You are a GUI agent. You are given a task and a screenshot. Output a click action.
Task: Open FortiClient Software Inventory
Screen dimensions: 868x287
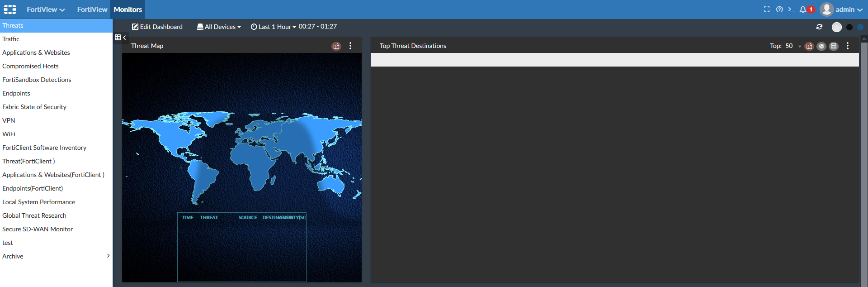click(x=56, y=148)
